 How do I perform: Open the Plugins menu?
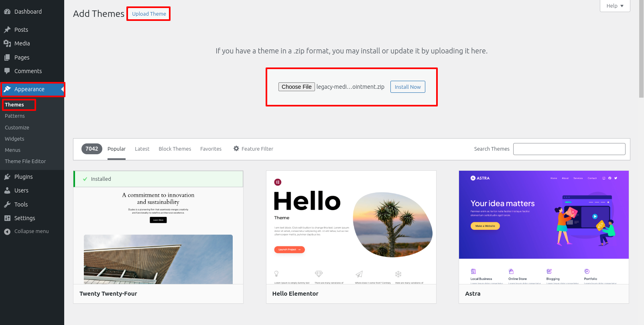32,177
